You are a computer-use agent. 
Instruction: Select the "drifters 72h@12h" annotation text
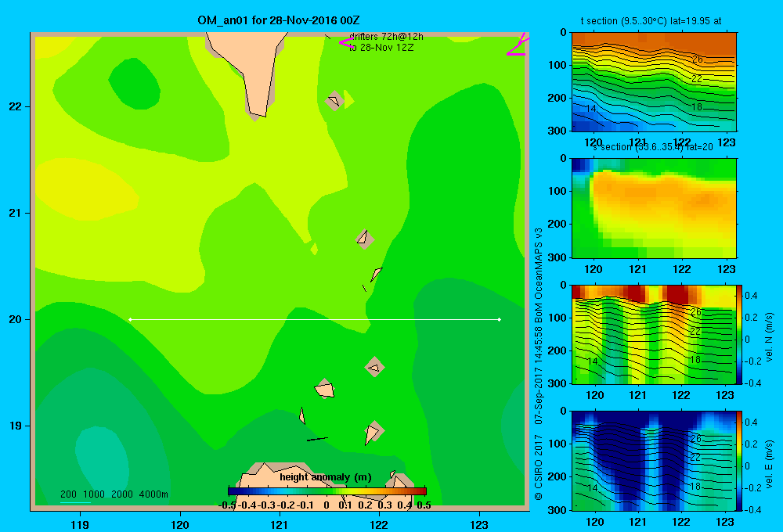(386, 37)
